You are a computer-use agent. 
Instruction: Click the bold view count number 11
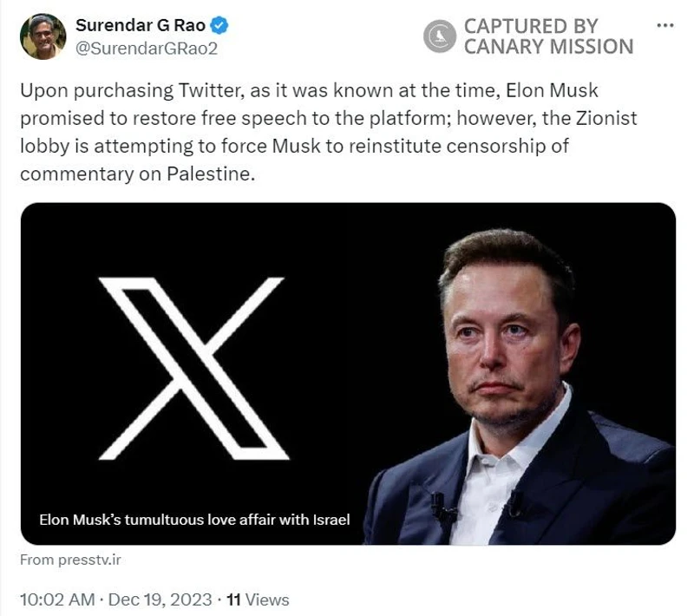(232, 600)
